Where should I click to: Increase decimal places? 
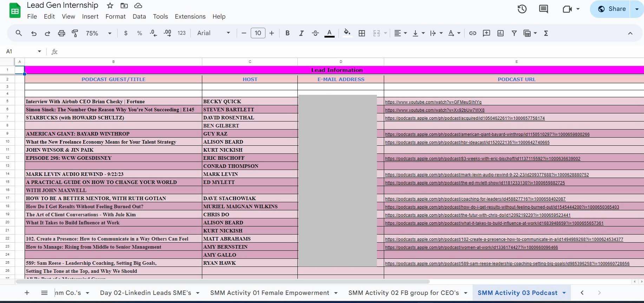pyautogui.click(x=167, y=33)
